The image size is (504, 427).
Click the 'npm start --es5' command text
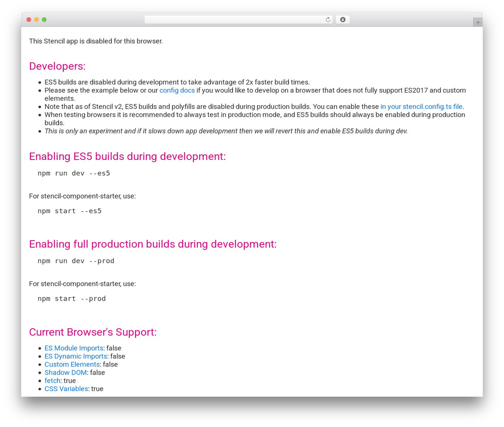(x=70, y=211)
